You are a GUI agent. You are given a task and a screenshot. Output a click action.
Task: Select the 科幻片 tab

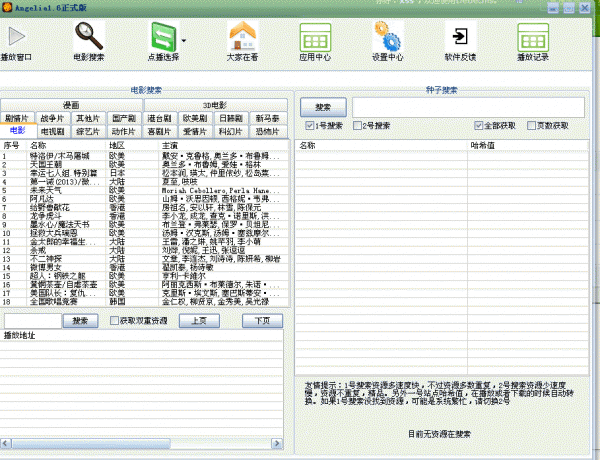(x=230, y=131)
